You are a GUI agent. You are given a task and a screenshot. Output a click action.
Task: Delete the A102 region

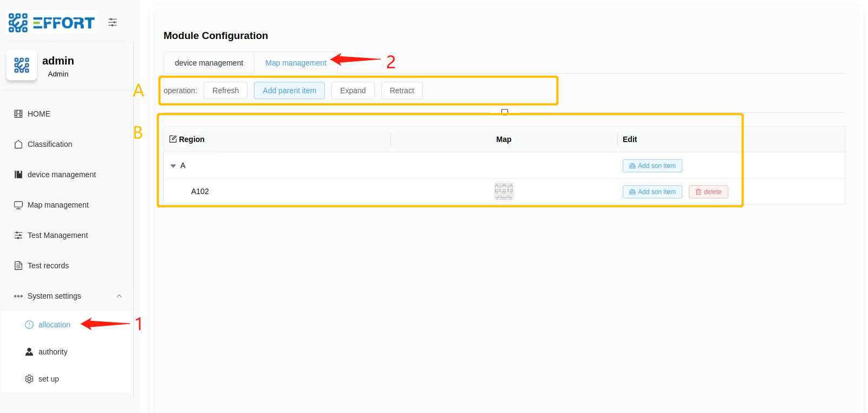pos(708,192)
